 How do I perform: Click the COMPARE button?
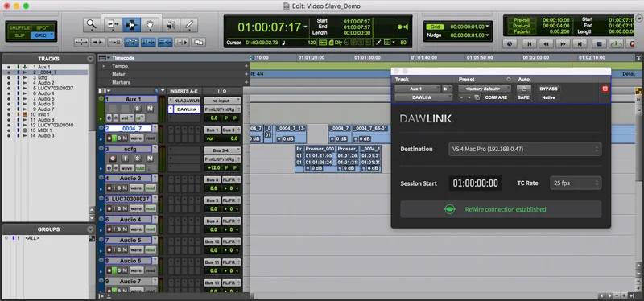tap(496, 97)
